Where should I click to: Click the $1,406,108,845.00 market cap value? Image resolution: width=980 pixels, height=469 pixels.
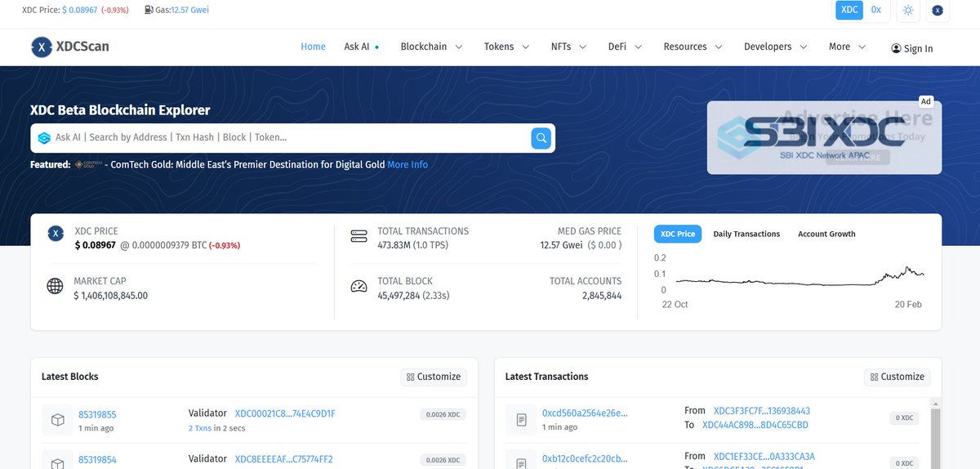click(111, 295)
